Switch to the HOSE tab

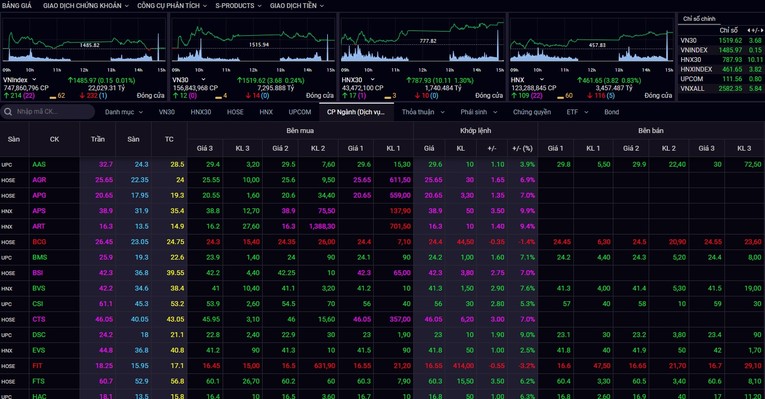coord(235,112)
